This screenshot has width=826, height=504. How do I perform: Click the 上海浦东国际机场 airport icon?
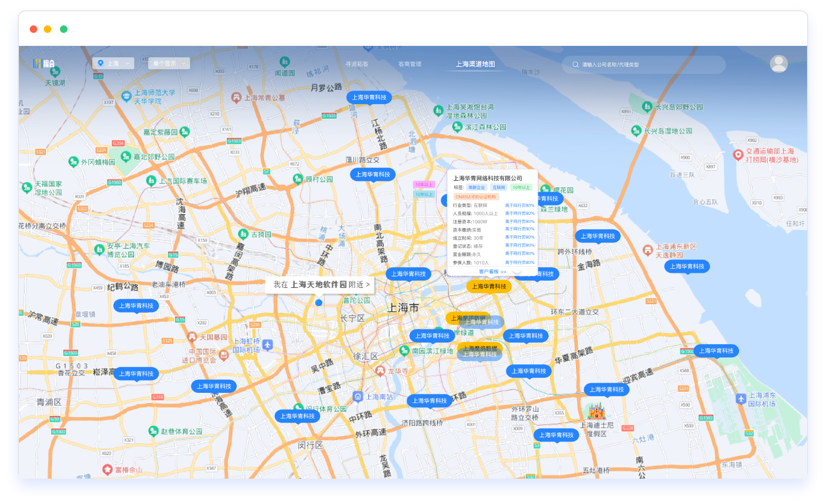pyautogui.click(x=741, y=399)
